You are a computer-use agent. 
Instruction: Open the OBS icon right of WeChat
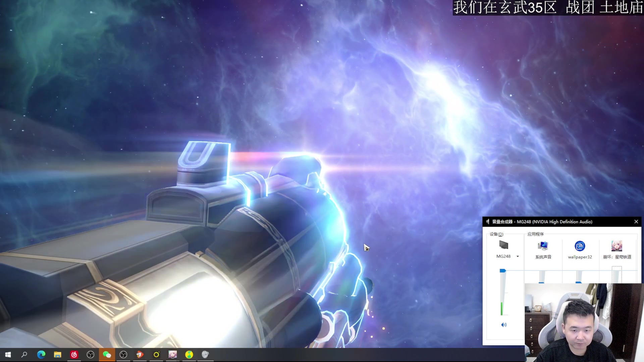(123, 355)
